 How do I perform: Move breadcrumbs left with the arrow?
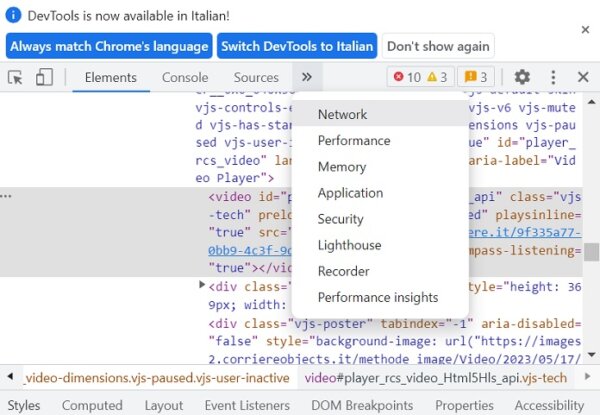(x=10, y=377)
